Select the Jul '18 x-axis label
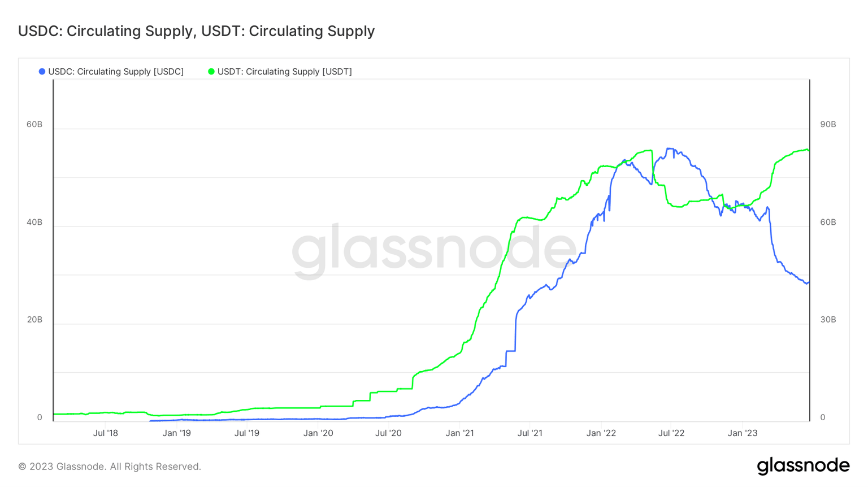Viewport: 868px width, 488px height. pos(106,433)
